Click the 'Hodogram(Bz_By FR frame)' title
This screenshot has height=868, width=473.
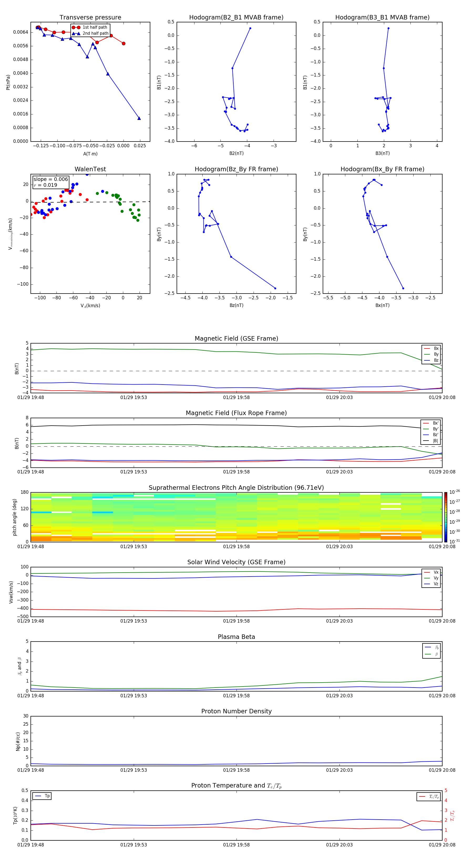(x=236, y=169)
